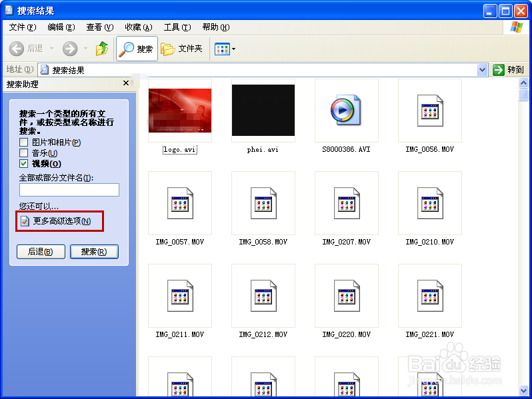
Task: Select phei.avi black thumbnail
Action: pos(263,110)
